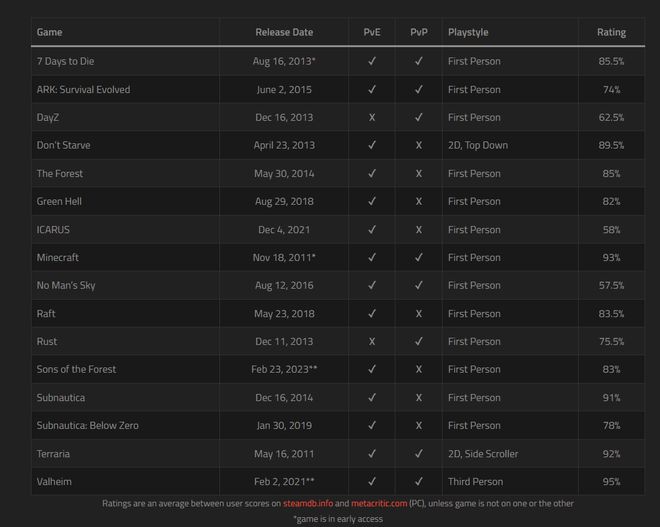
Task: Click the PvP checkmark for Valheim
Action: point(418,481)
